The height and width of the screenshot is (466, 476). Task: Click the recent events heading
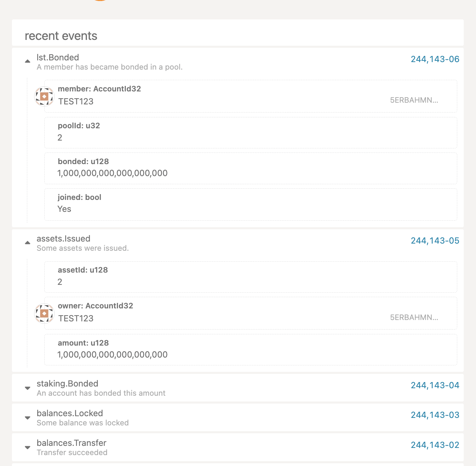[60, 35]
